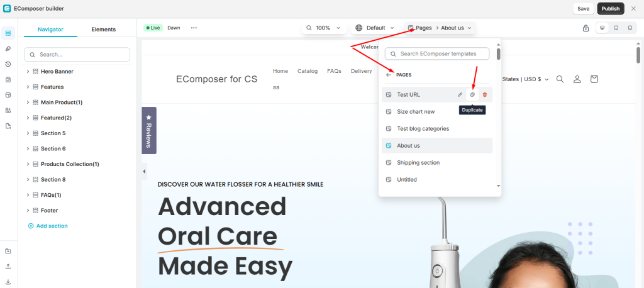Click the EComposer logo icon
The image size is (644, 288).
coord(7,8)
